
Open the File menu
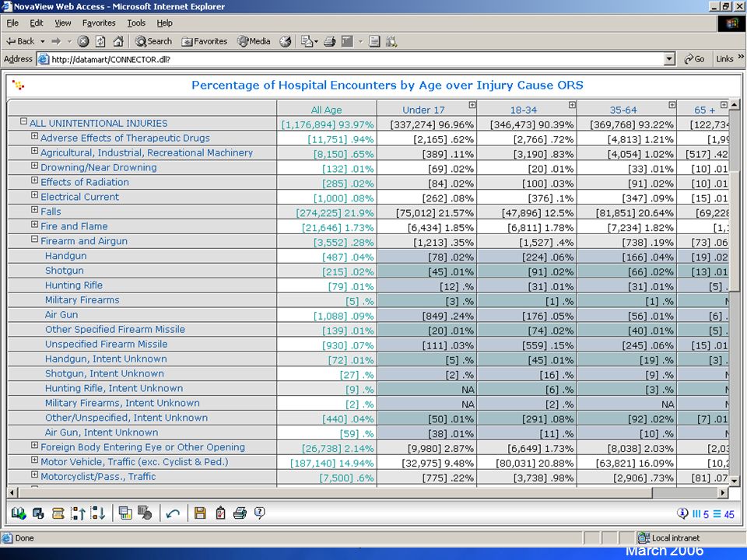(12, 23)
